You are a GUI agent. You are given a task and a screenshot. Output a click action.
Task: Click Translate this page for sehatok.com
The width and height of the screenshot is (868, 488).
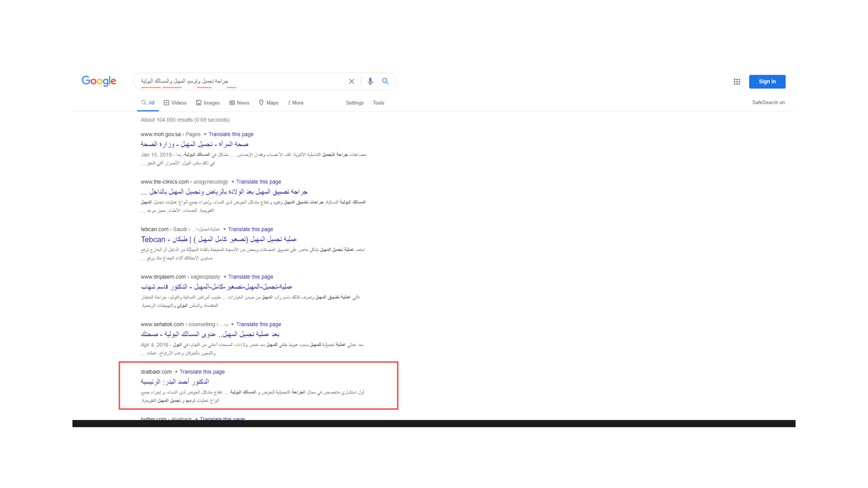(258, 324)
